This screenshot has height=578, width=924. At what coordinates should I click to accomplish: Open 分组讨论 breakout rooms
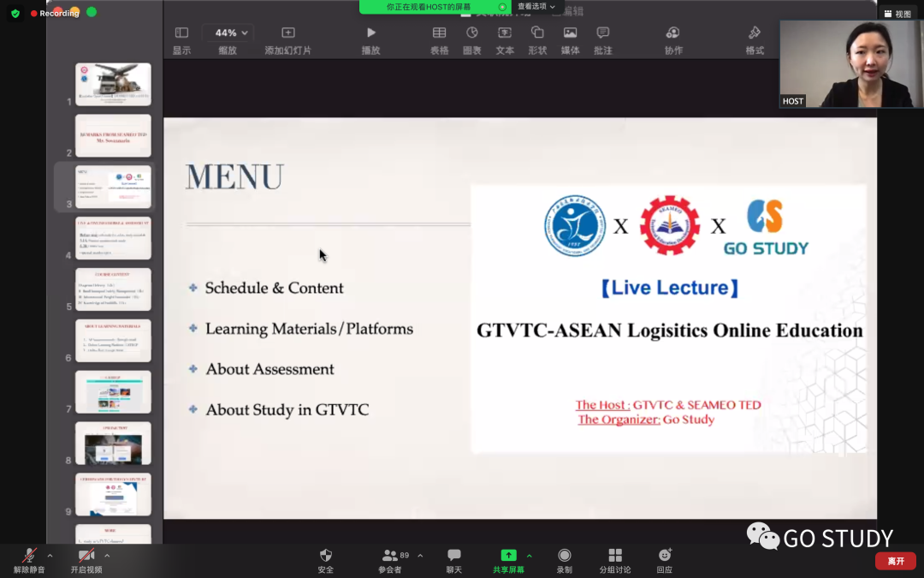(614, 560)
